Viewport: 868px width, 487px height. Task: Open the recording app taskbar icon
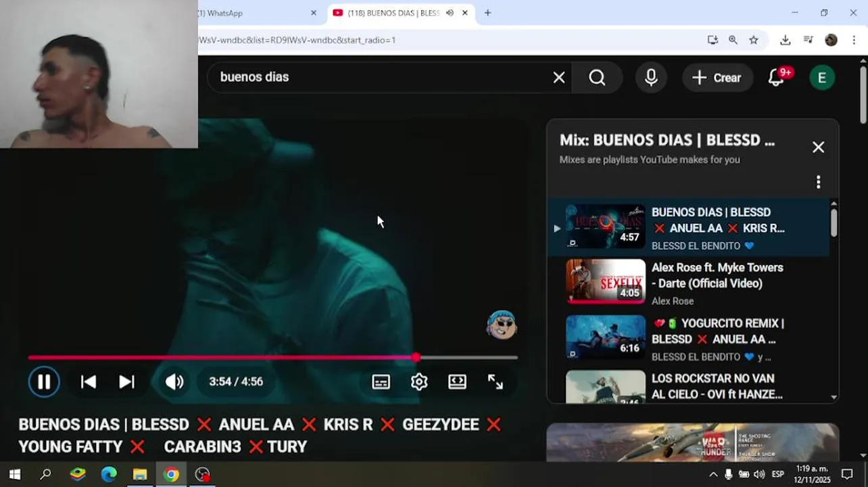pos(202,474)
